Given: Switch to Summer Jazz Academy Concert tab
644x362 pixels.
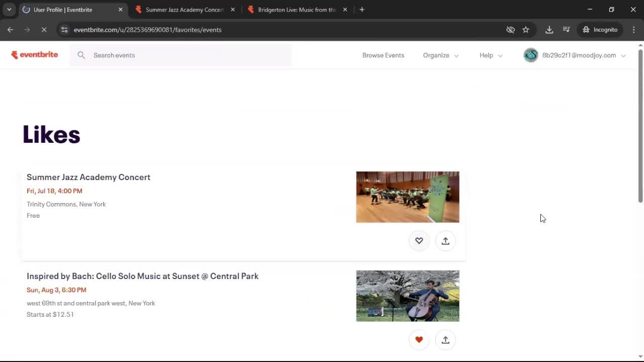Looking at the screenshot, I should 185,10.
